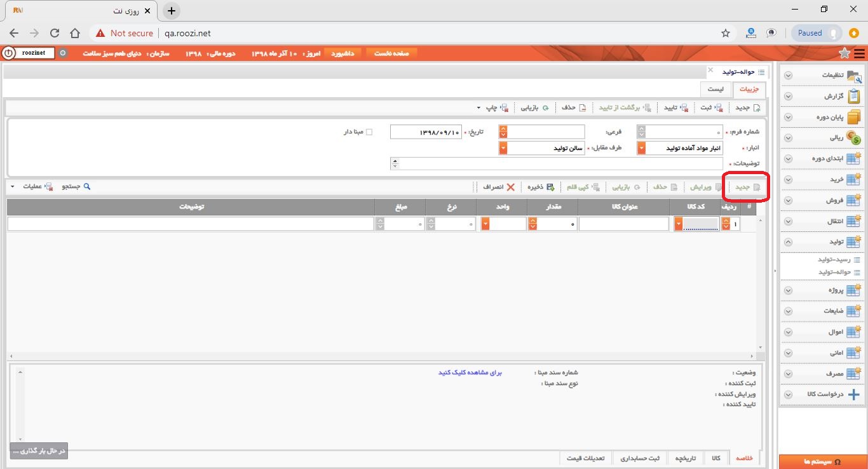The height and width of the screenshot is (469, 868).
Task: Open the طرف مقابل dropdown arrow
Action: [x=503, y=147]
